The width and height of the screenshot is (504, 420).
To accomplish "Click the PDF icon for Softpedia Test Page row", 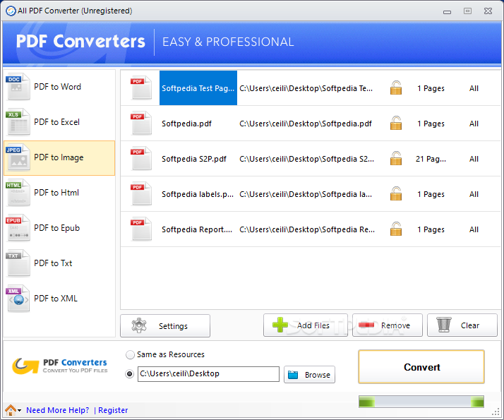I will pyautogui.click(x=140, y=88).
